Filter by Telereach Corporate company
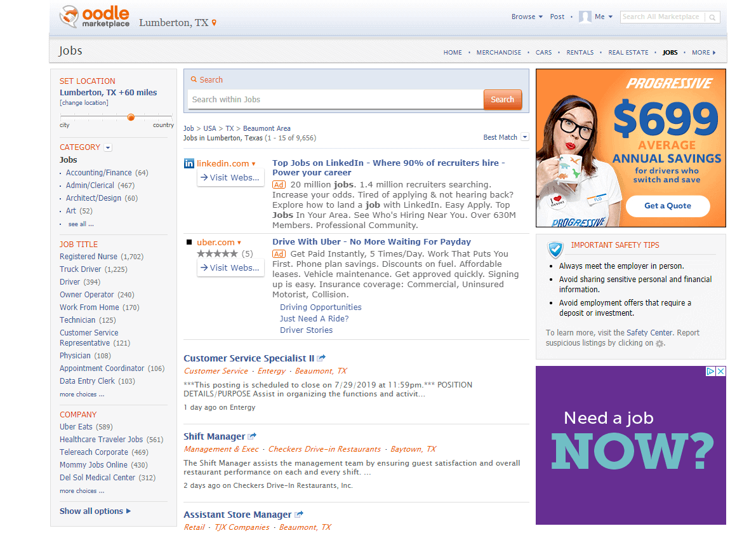 click(x=94, y=452)
